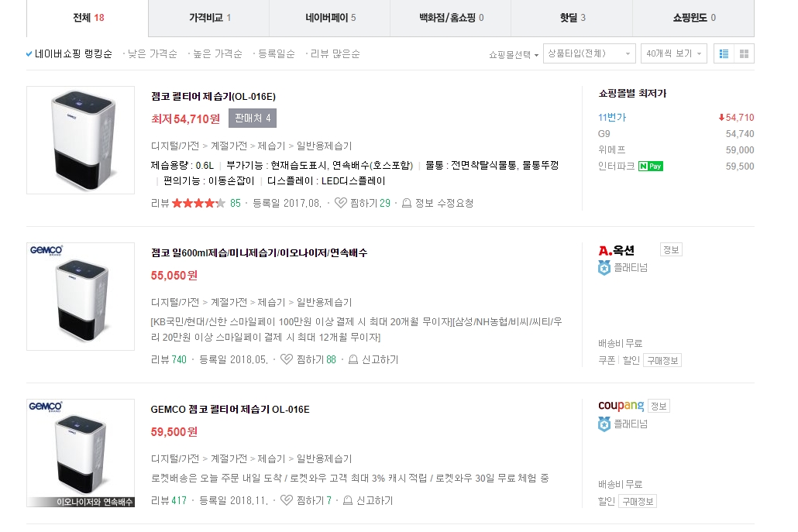Click 플래티넘 badge icon under coupang
Viewport: 798px width, 532px height.
click(604, 424)
